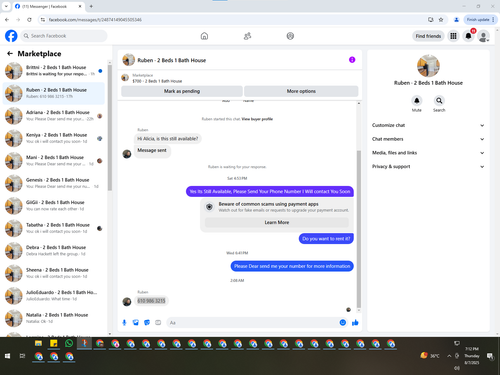Open Mani's 2 Beds 1 Bath chat
Image resolution: width=500 pixels, height=375 pixels.
(x=53, y=161)
